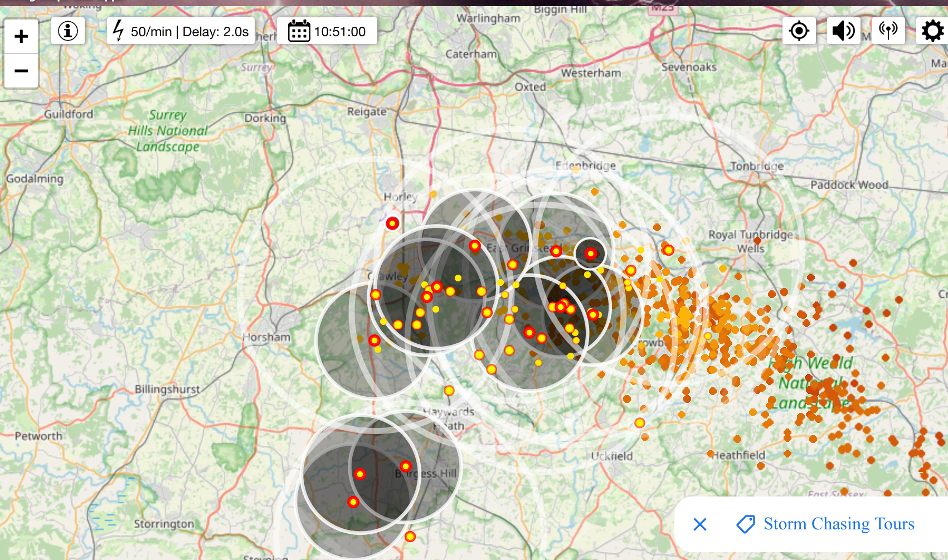Viewport: 948px width, 560px height.
Task: Open the calendar time selector showing 10:51:00
Action: 327,31
